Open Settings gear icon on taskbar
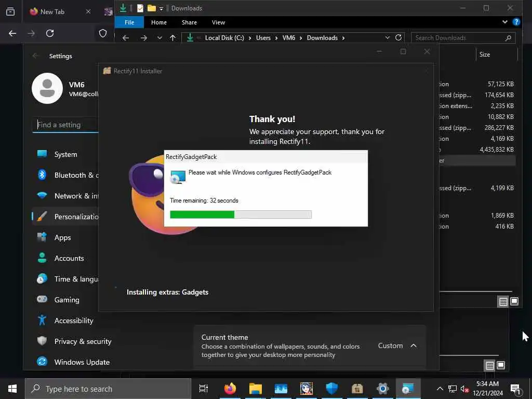 [x=383, y=389]
